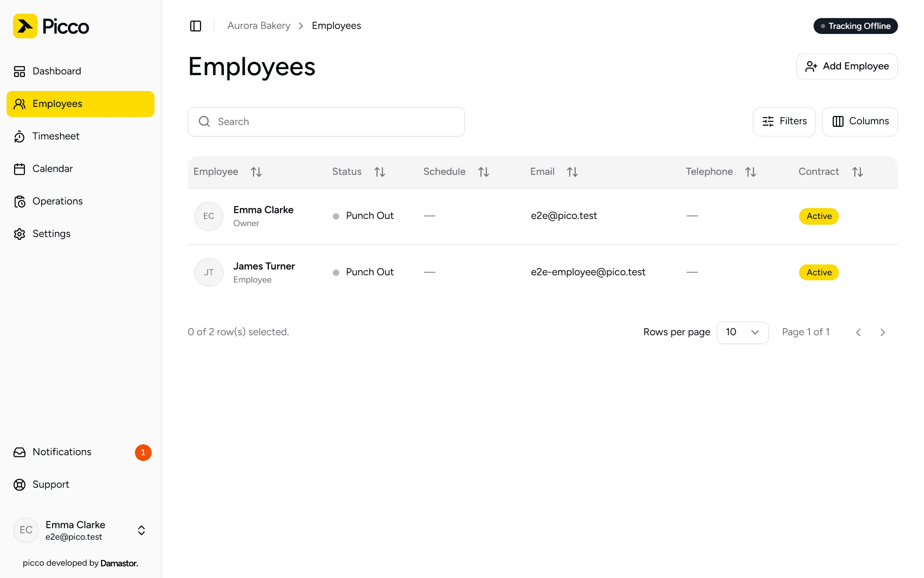
Task: Open Settings from sidebar
Action: (x=80, y=234)
